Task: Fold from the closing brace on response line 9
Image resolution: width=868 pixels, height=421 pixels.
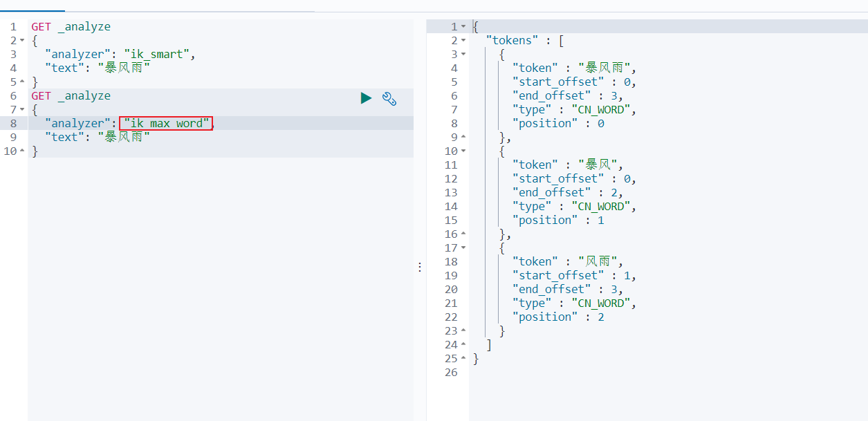Action: click(x=463, y=138)
